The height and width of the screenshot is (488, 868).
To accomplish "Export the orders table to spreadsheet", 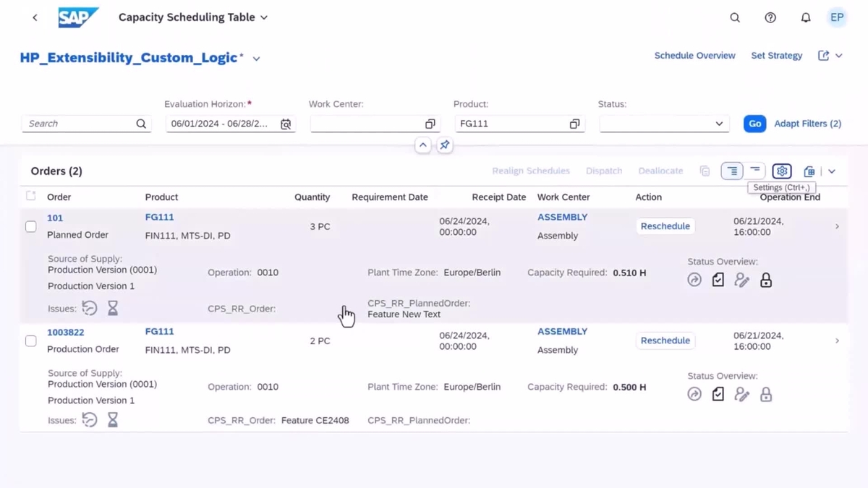I will point(809,171).
